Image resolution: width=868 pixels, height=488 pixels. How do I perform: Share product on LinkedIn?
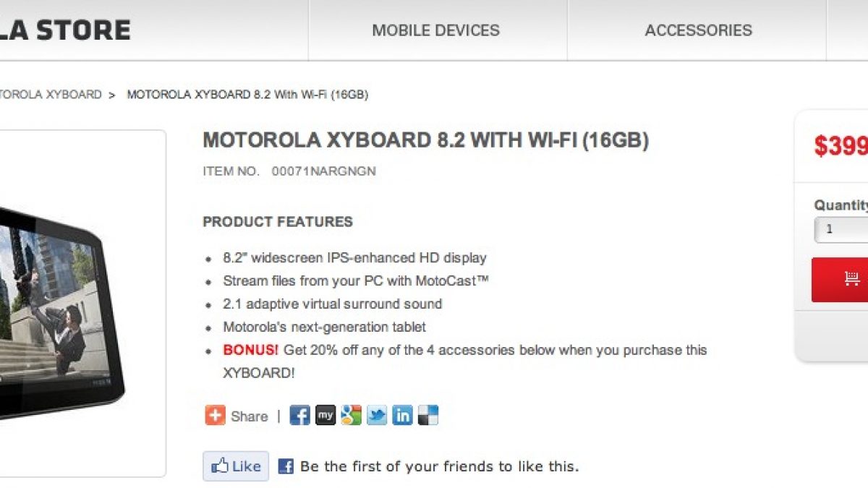click(x=403, y=416)
